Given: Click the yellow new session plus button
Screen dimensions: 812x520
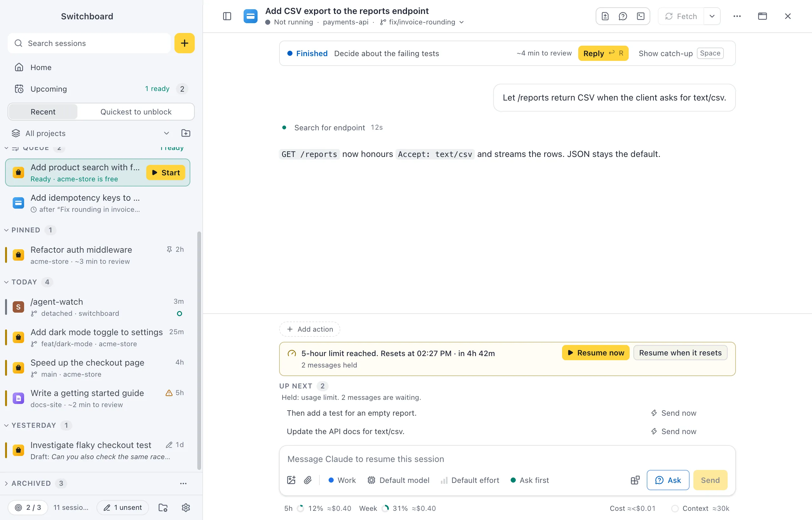Looking at the screenshot, I should tap(184, 43).
